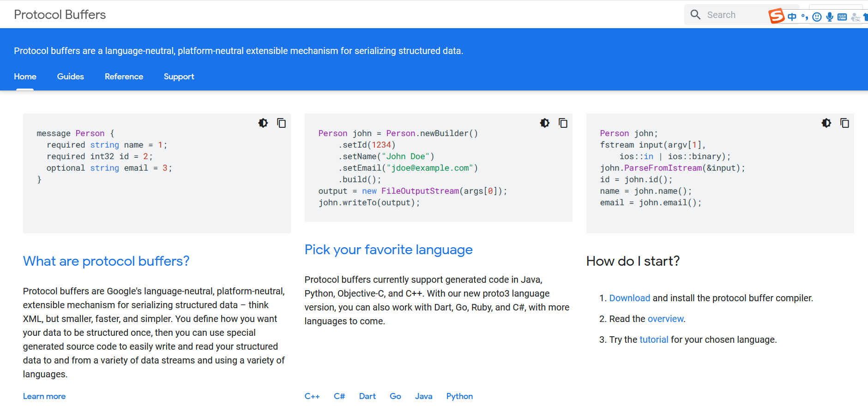The width and height of the screenshot is (868, 411).
Task: Open Pick your favorite language heading link
Action: coord(388,250)
